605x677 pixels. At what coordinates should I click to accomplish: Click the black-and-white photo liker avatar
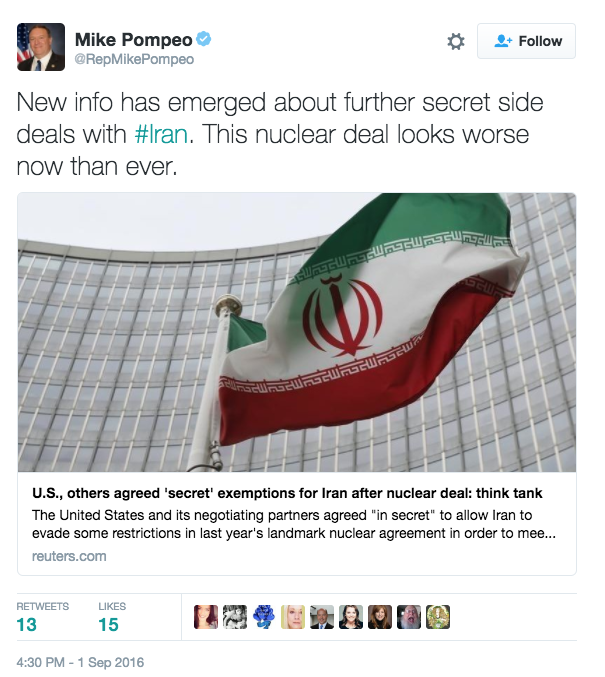(x=235, y=617)
